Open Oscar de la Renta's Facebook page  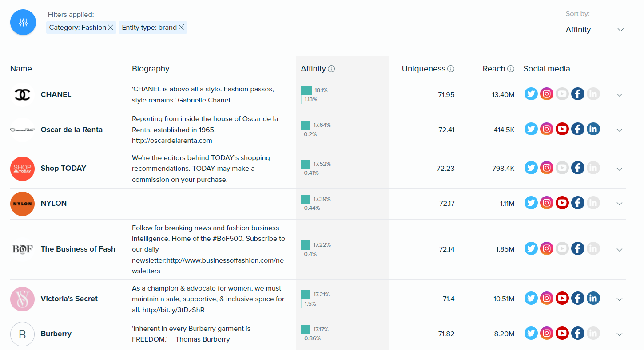577,129
